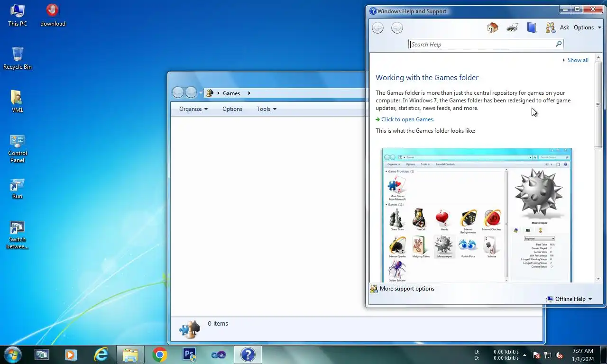Click Help window vertical scrollbar thumb
607x364 pixels.
[x=598, y=105]
